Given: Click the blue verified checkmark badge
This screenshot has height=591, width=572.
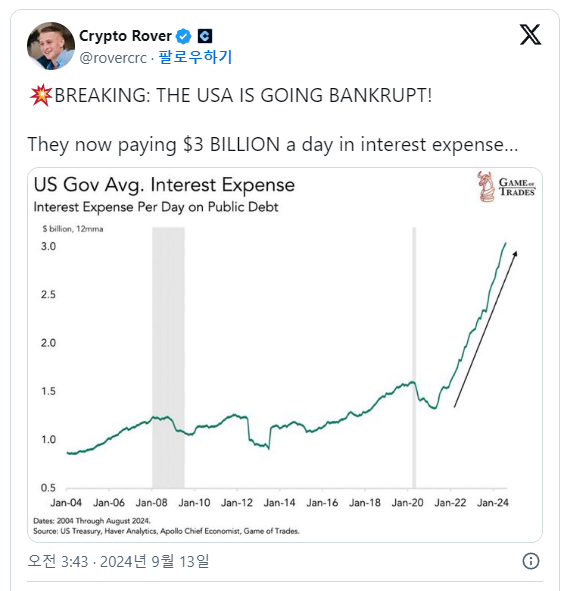Looking at the screenshot, I should tap(184, 36).
